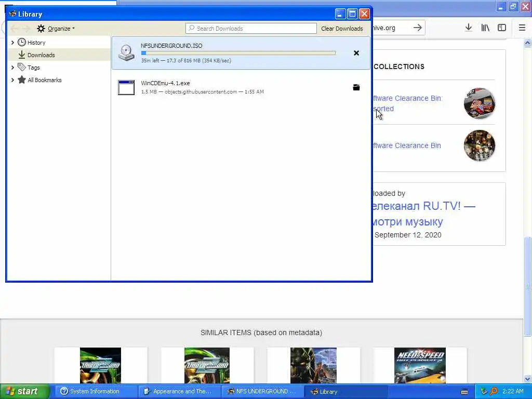
Task: Select the NFSUNDERGROUND.ISO file name
Action: tap(171, 46)
